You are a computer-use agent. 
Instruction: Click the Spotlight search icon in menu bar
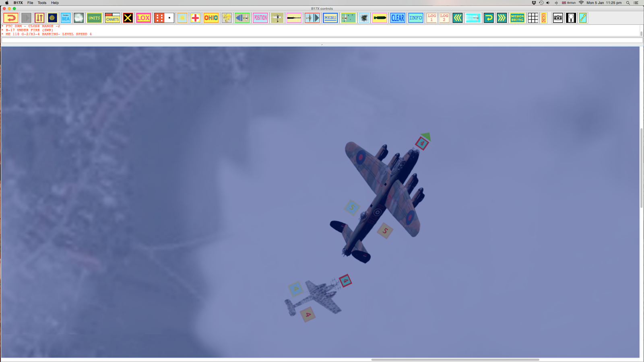[628, 3]
